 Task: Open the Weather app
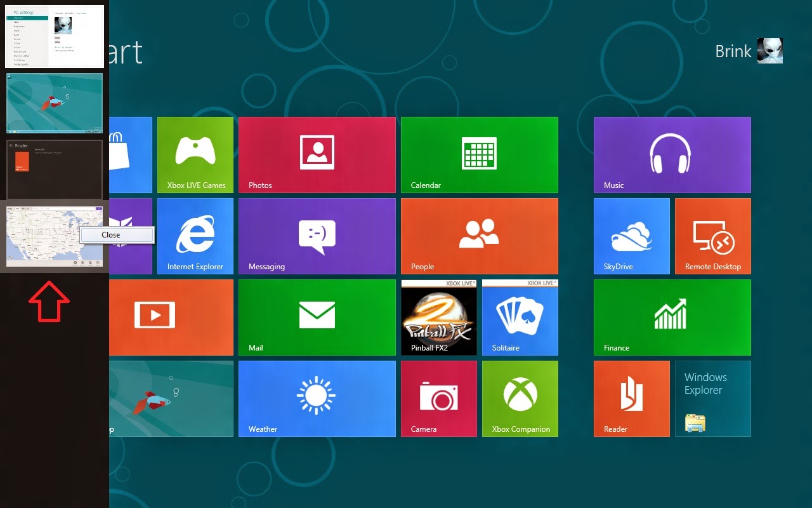(317, 399)
